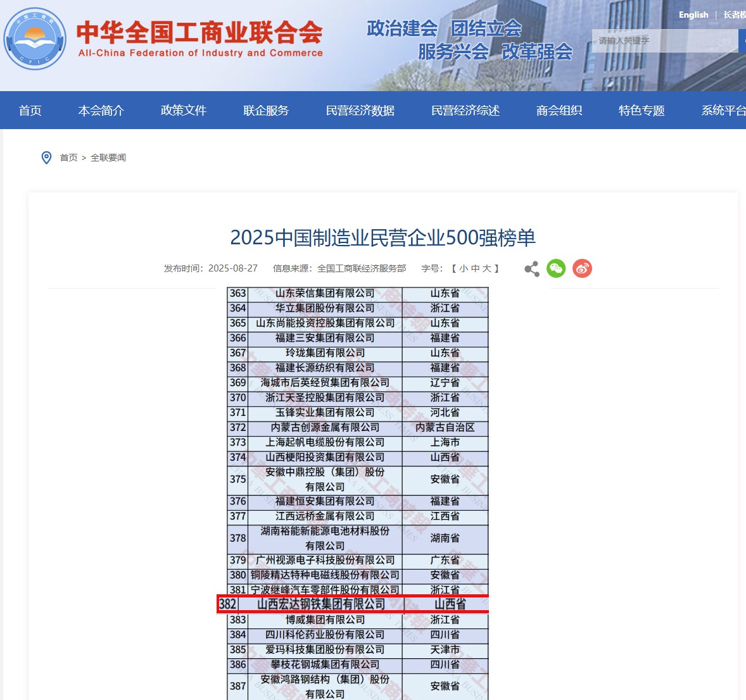Open the 首页 navigation menu item

(x=30, y=111)
